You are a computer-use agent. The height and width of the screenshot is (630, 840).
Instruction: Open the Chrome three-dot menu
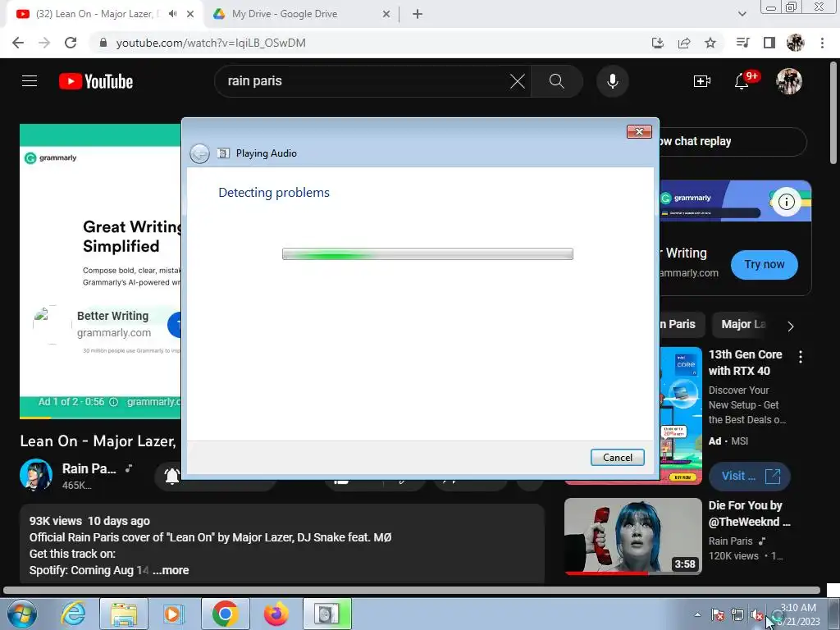point(822,43)
